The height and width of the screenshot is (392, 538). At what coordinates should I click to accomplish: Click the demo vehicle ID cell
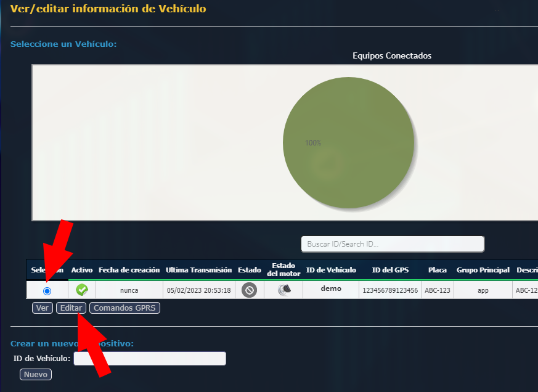pos(331,289)
